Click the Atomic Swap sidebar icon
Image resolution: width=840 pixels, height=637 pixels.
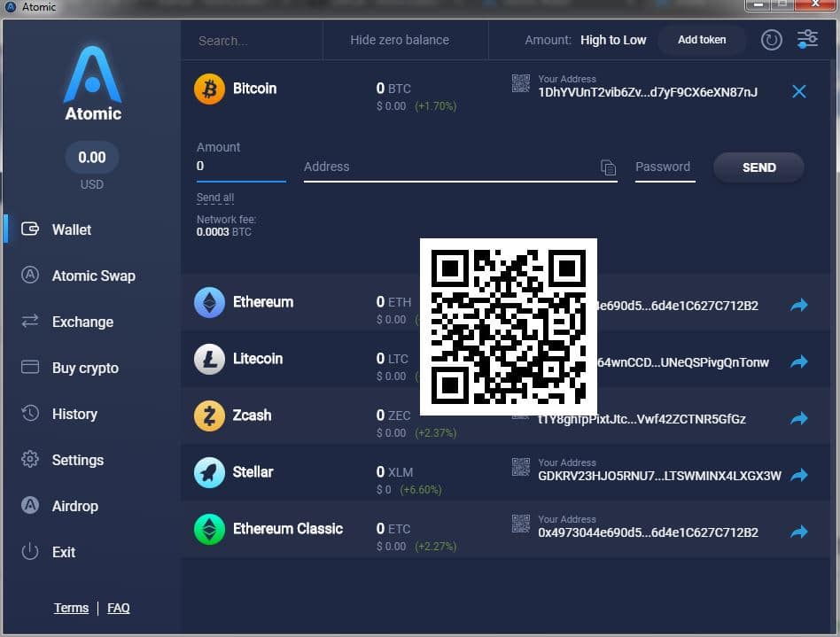(30, 275)
